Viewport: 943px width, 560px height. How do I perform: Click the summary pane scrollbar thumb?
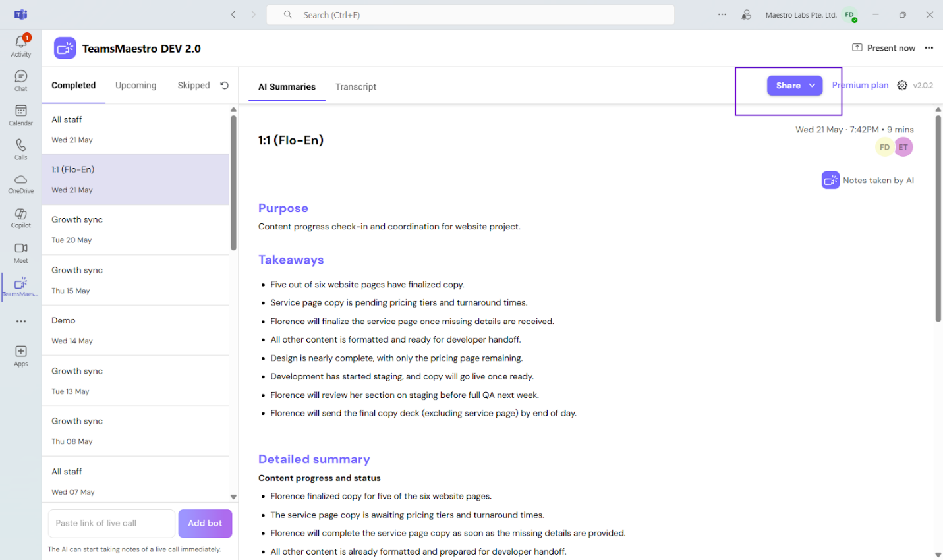938,219
